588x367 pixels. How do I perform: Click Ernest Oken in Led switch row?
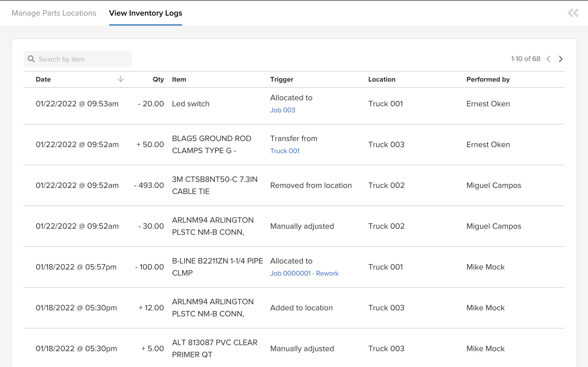[x=488, y=104]
